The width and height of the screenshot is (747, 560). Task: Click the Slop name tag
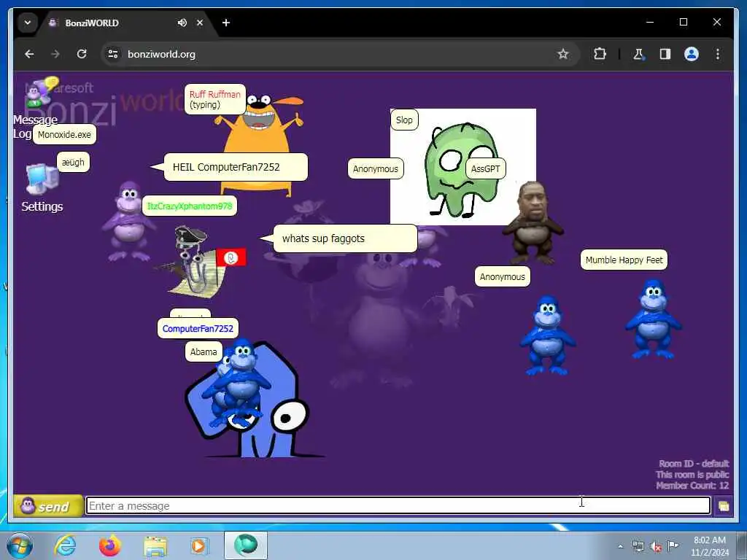404,120
